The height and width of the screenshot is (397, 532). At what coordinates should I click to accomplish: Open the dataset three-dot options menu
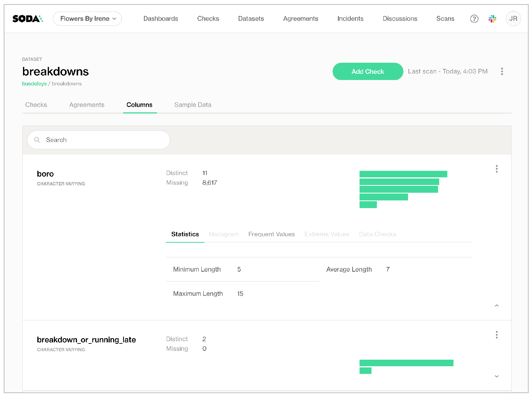502,72
